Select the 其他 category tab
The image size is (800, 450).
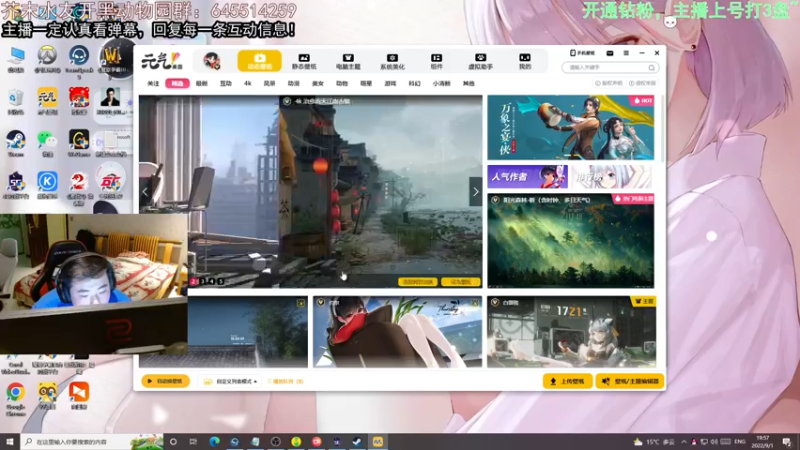[468, 83]
